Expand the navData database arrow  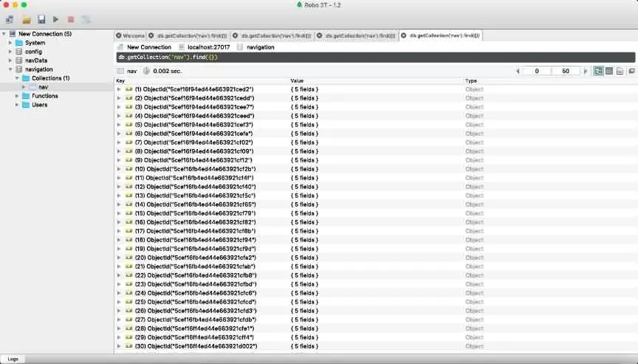pos(10,61)
